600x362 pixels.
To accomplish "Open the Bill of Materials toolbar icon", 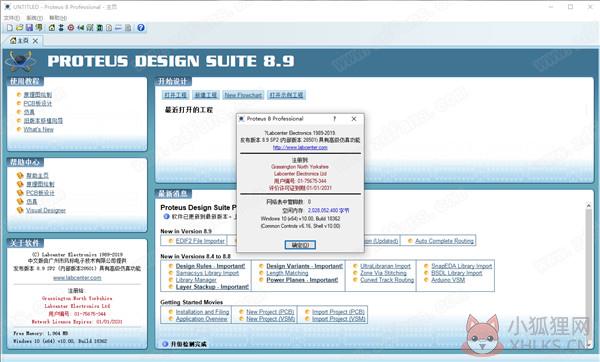I will click(109, 28).
